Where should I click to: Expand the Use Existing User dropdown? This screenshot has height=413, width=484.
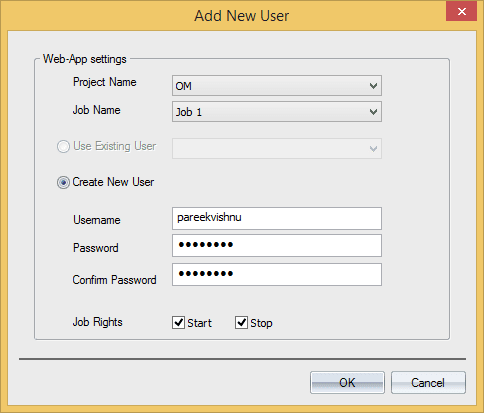277,148
